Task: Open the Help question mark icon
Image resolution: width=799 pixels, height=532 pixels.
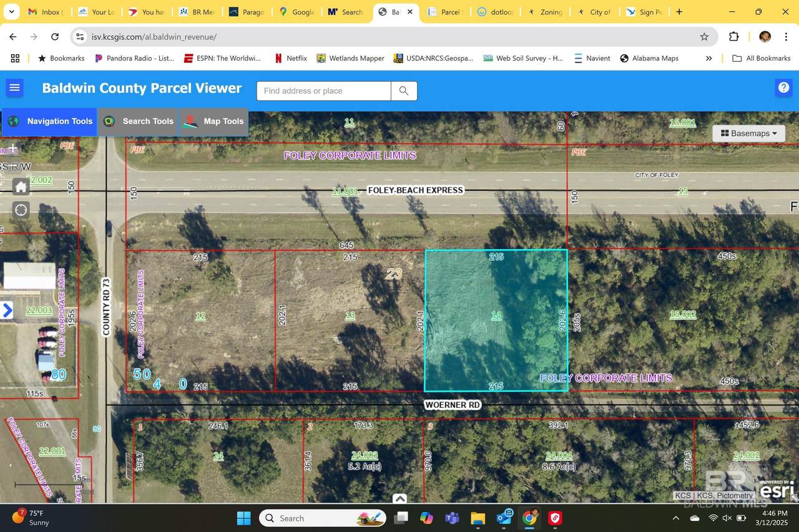Action: [x=783, y=88]
